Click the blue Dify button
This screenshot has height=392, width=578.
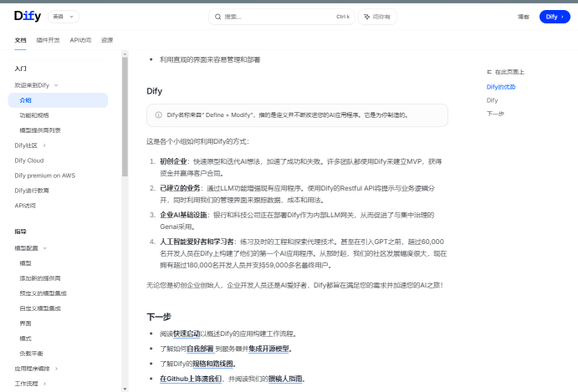(x=555, y=17)
